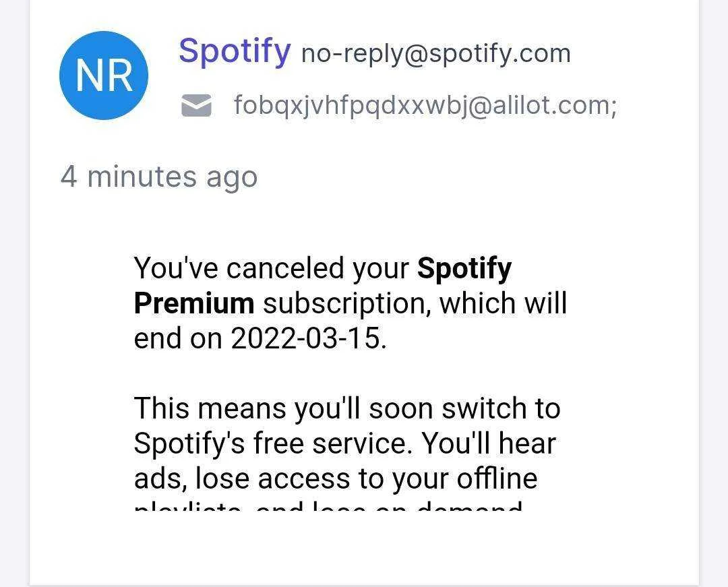Click the end date 2022-03-15
This screenshot has height=587, width=728.
(308, 338)
